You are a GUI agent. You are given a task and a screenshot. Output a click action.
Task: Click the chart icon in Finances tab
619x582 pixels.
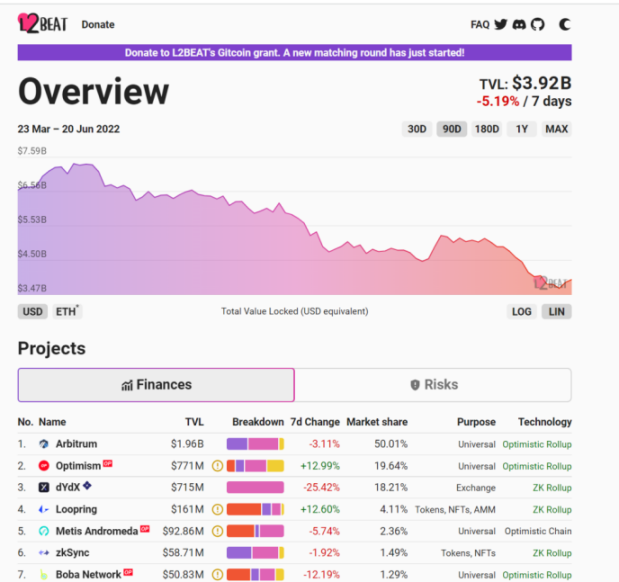coord(127,385)
